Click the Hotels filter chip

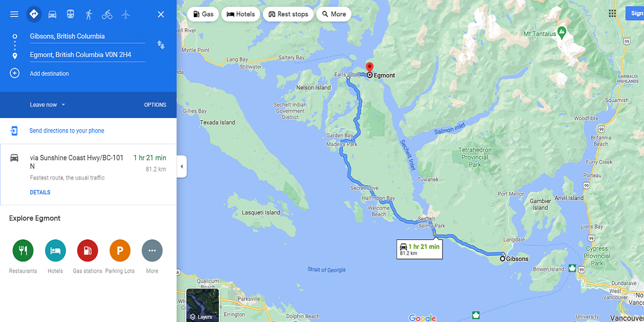click(x=240, y=14)
